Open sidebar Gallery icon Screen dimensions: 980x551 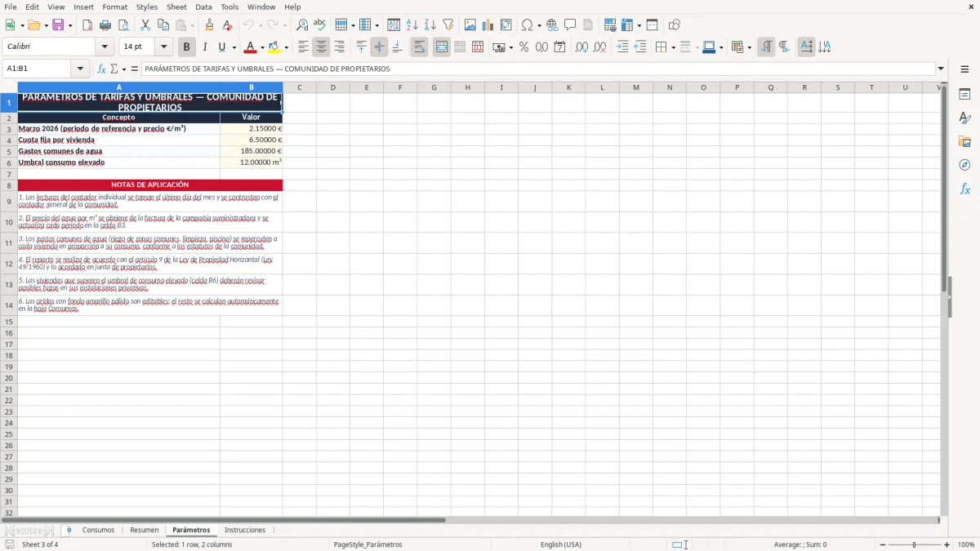tap(964, 141)
